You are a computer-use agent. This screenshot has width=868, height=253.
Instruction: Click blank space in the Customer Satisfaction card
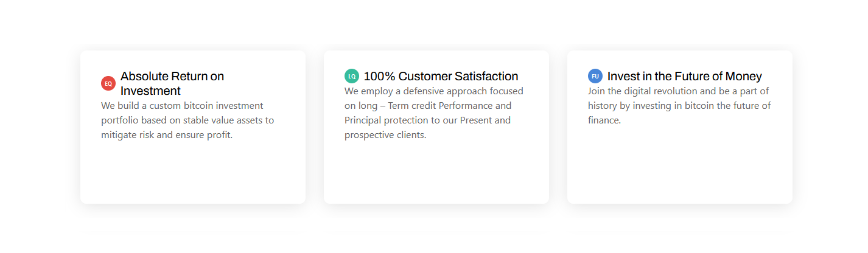(436, 173)
